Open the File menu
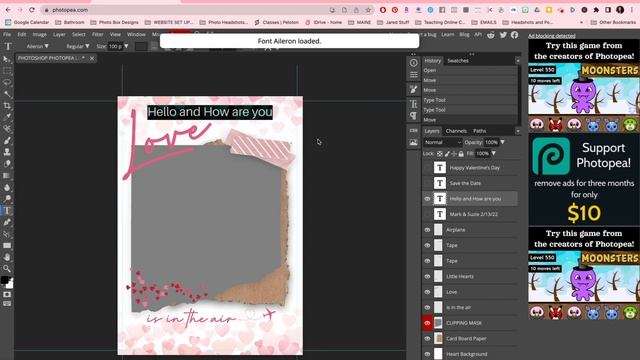The image size is (640, 360). click(7, 35)
